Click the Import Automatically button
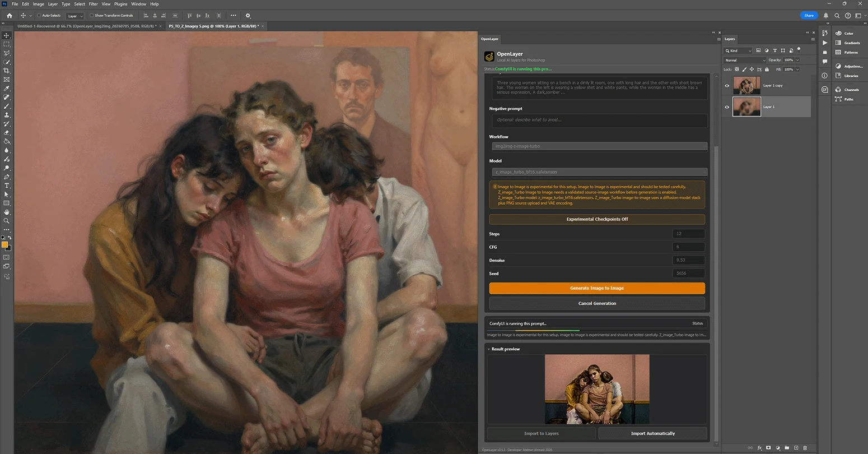This screenshot has height=454, width=868. (x=653, y=433)
